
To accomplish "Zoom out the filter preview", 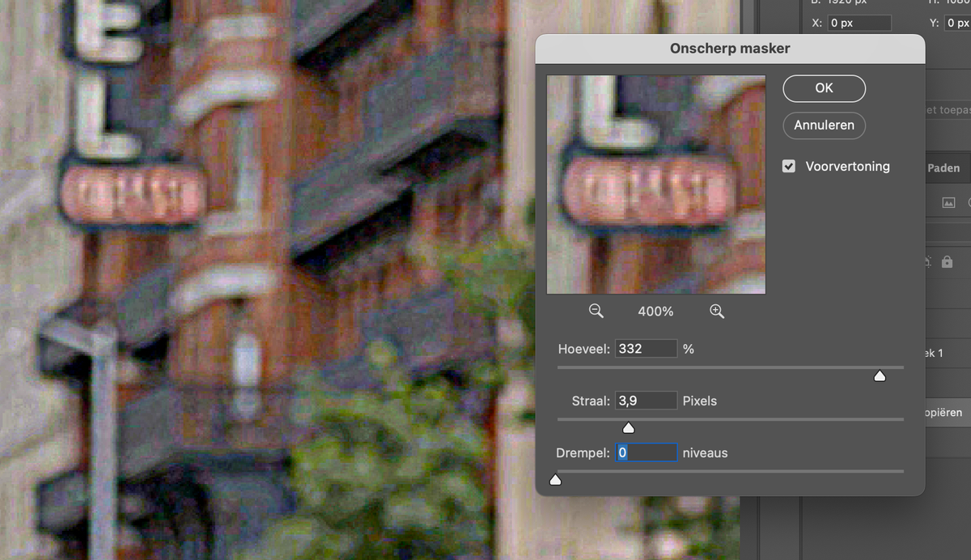I will 596,311.
